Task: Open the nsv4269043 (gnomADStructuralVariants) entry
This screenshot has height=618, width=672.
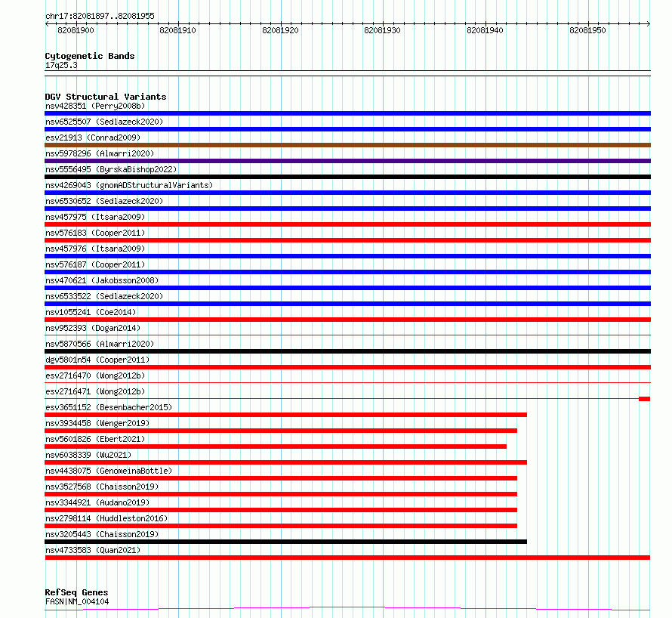Action: tap(129, 185)
